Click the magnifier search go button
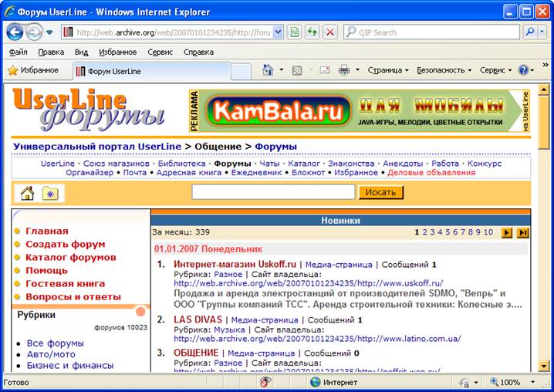The height and width of the screenshot is (392, 554). point(530,32)
